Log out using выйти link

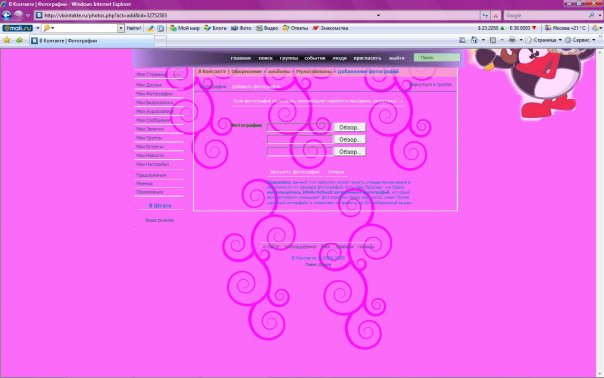[x=396, y=58]
